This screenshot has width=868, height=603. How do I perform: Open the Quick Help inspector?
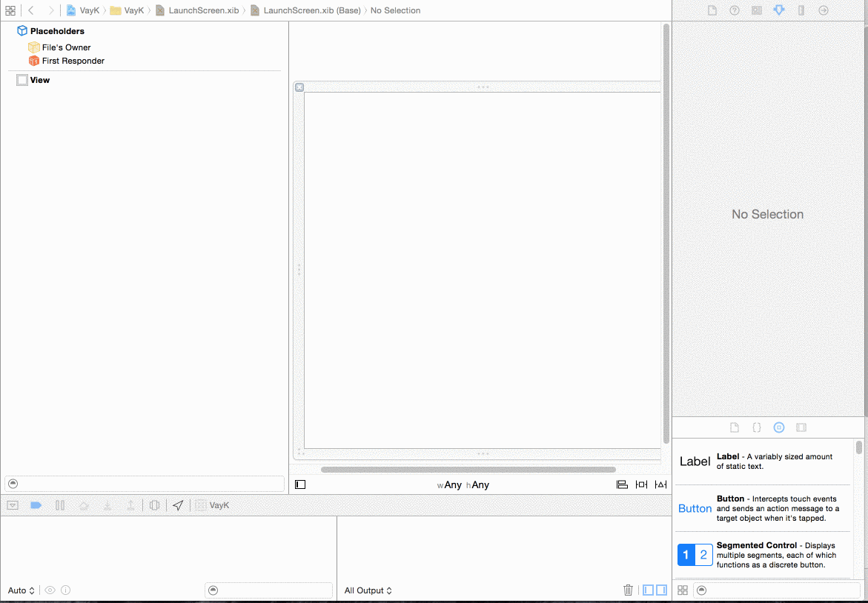click(x=735, y=10)
